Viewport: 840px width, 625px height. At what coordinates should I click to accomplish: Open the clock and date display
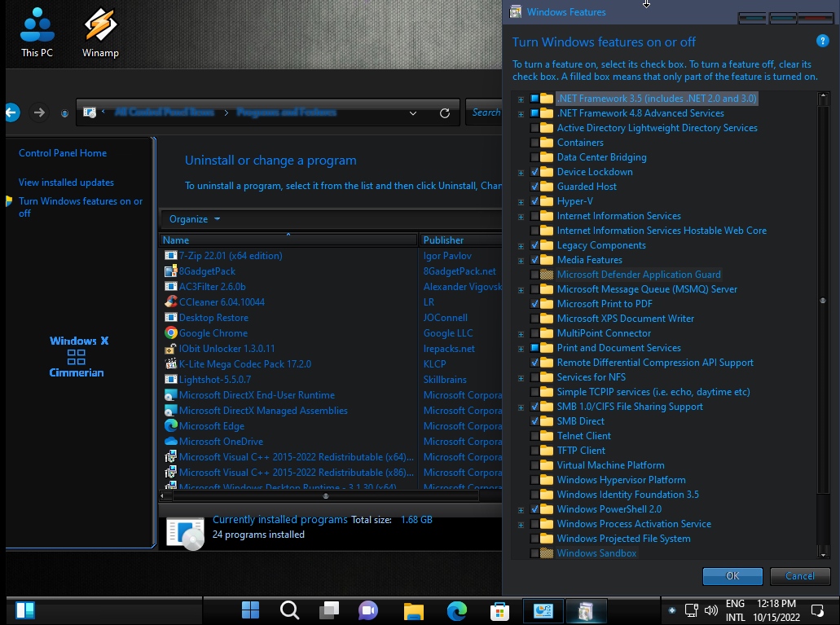(776, 610)
